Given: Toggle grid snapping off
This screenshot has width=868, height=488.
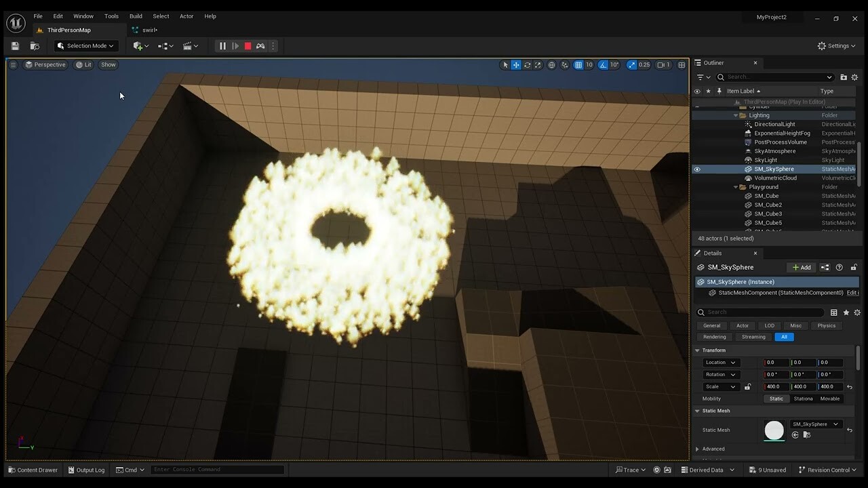Looking at the screenshot, I should coord(578,64).
